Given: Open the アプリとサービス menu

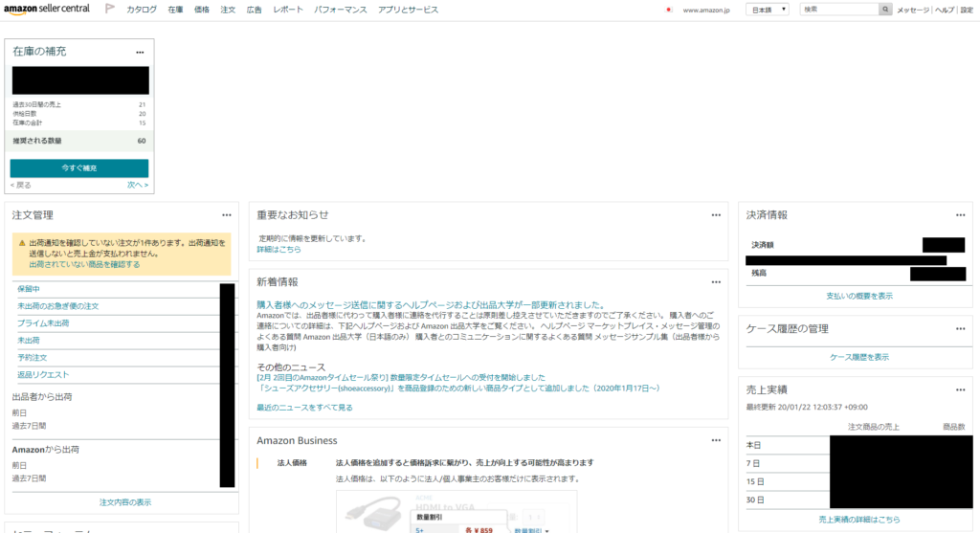Looking at the screenshot, I should [x=408, y=10].
